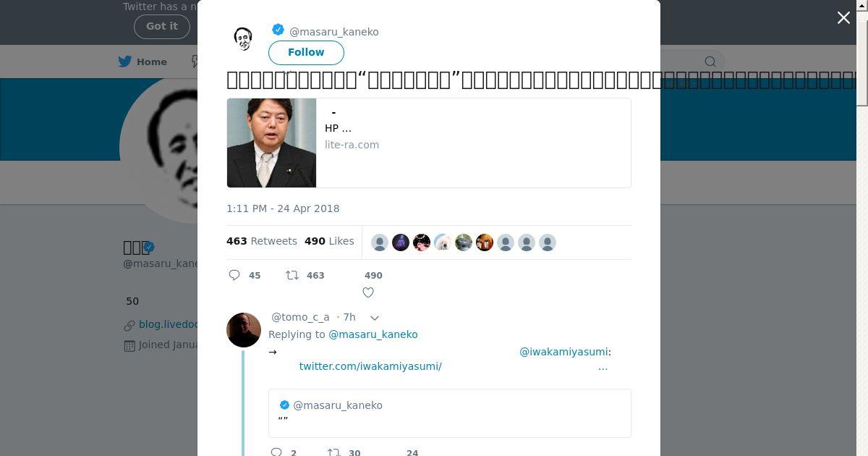Open the @iwakamiyasumi mention link
The height and width of the screenshot is (456, 868).
(563, 352)
